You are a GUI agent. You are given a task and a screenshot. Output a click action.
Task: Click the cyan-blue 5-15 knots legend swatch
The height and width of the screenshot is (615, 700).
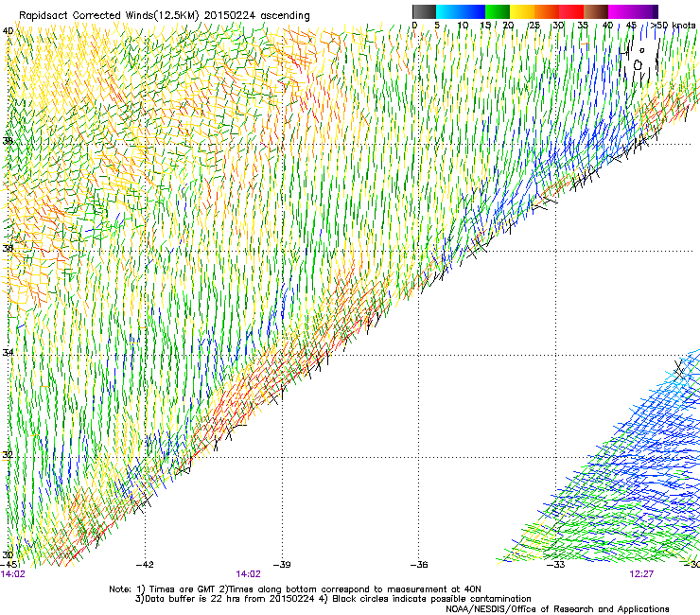coord(461,11)
